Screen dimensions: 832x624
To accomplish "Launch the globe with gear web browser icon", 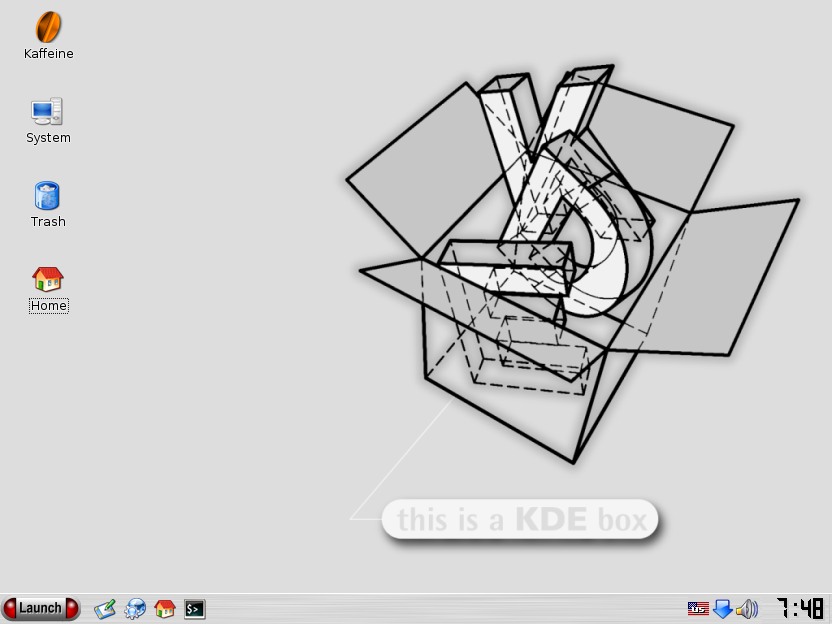I will pyautogui.click(x=135, y=609).
